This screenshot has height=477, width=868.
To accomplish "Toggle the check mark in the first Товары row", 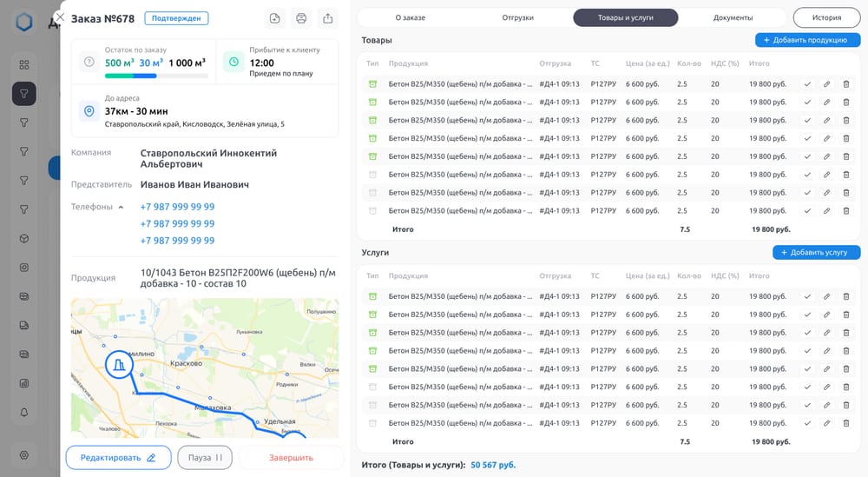I will click(x=807, y=84).
